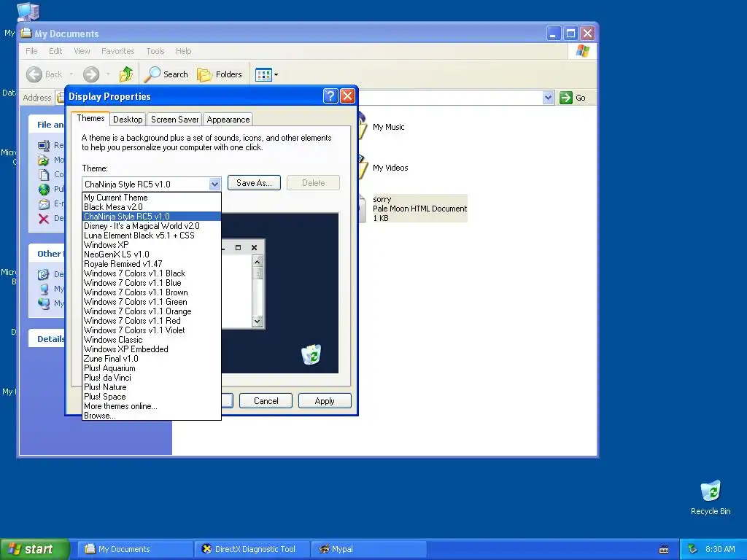Click the My Videos folder label
The height and width of the screenshot is (560, 747).
(390, 168)
